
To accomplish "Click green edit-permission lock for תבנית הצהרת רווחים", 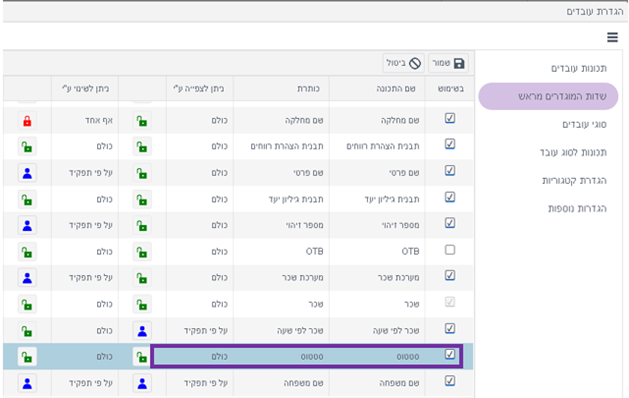I will tap(27, 147).
